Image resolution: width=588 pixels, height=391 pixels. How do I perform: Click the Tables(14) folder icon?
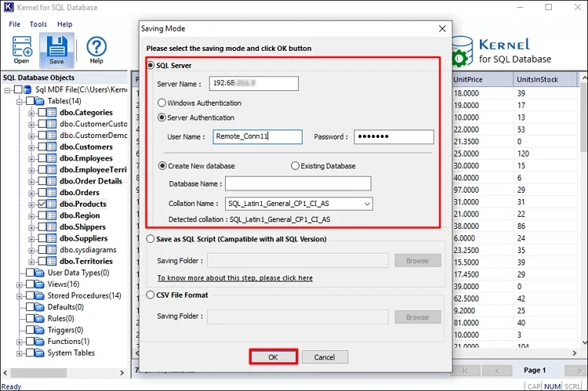tap(40, 101)
